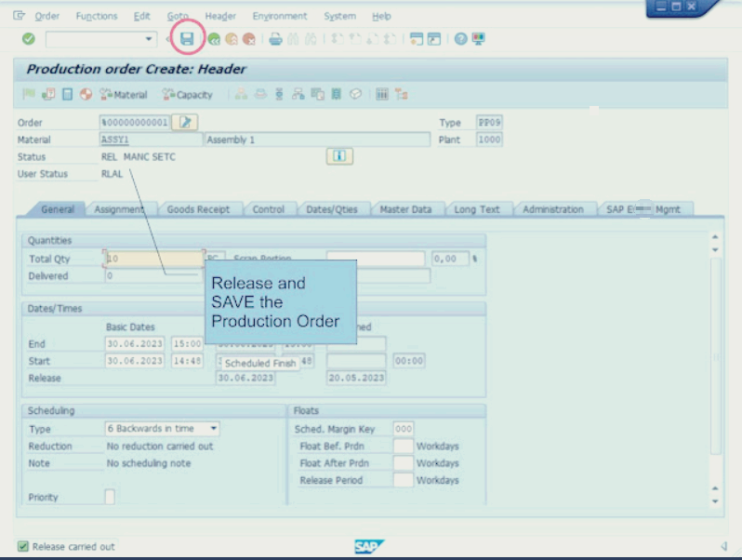Open the Edit menu
742x560 pixels.
click(x=141, y=16)
